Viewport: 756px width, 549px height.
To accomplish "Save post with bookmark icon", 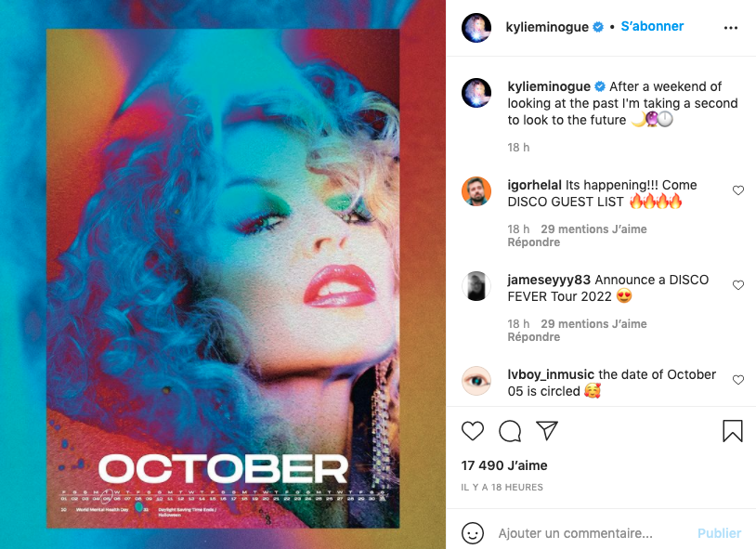I will (733, 431).
